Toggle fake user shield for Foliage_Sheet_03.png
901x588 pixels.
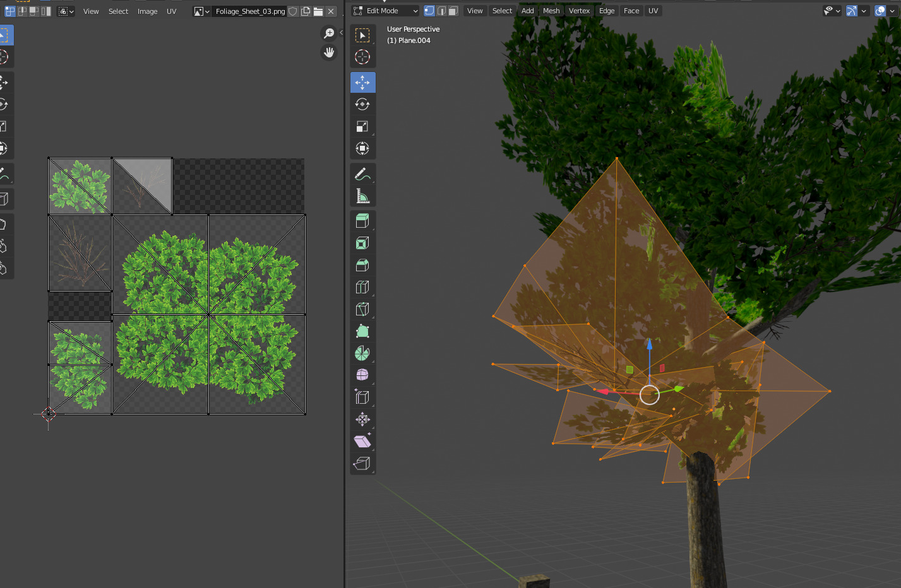click(292, 11)
